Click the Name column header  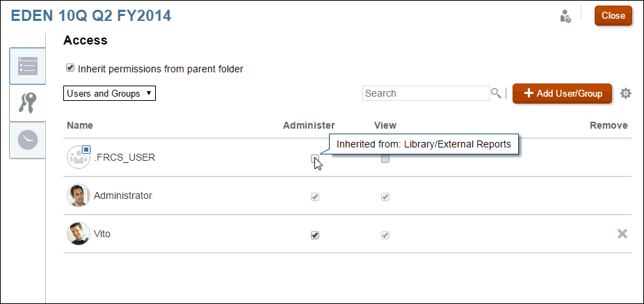[80, 125]
